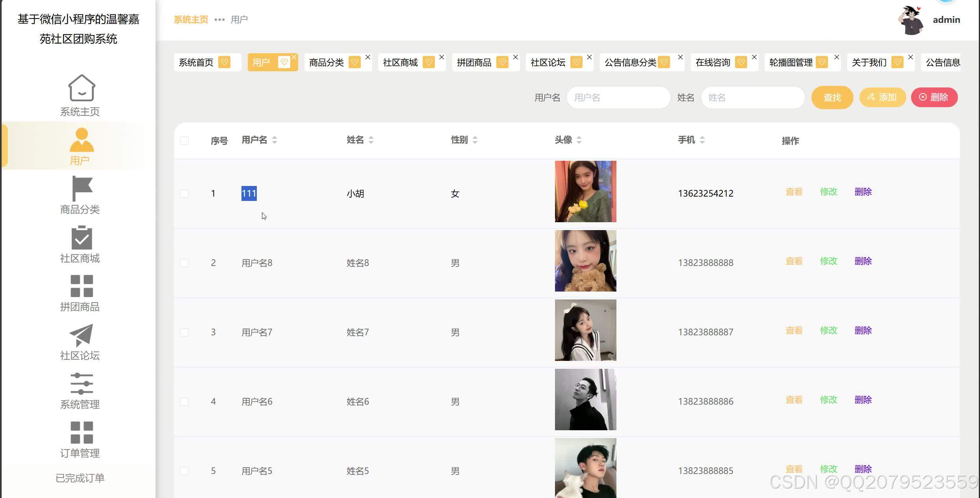Image resolution: width=980 pixels, height=498 pixels.
Task: Switch to the 社区商城 tab
Action: click(x=400, y=63)
